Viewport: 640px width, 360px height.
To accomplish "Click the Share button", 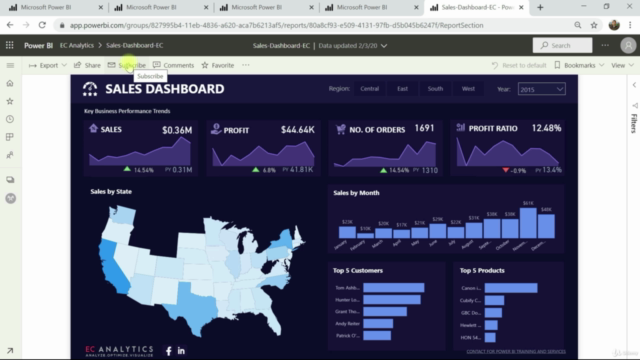I will click(87, 65).
